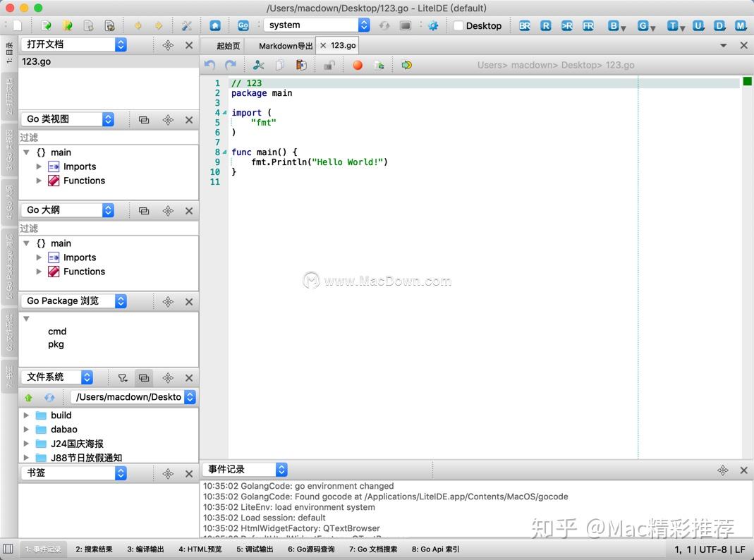
Task: Click the save all documents icon
Action: tap(109, 25)
